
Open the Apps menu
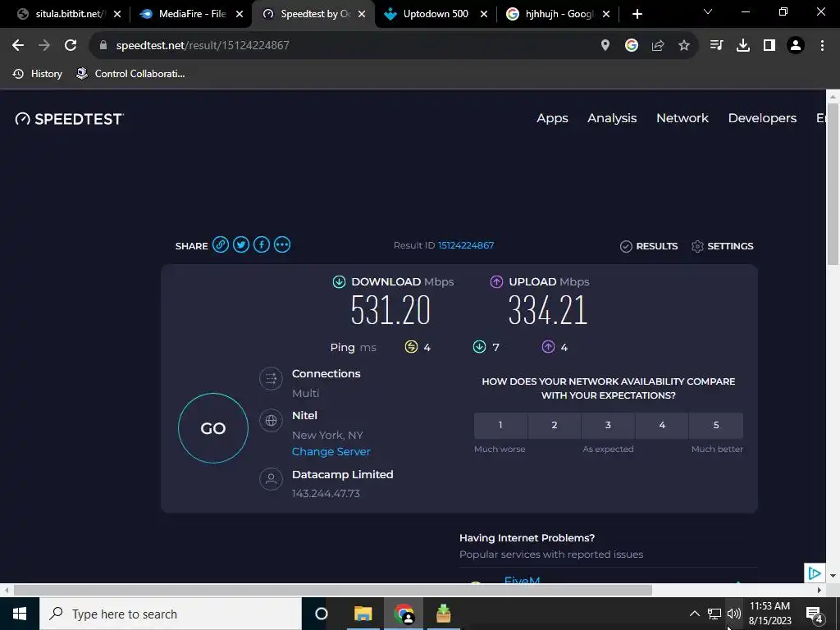pyautogui.click(x=552, y=118)
